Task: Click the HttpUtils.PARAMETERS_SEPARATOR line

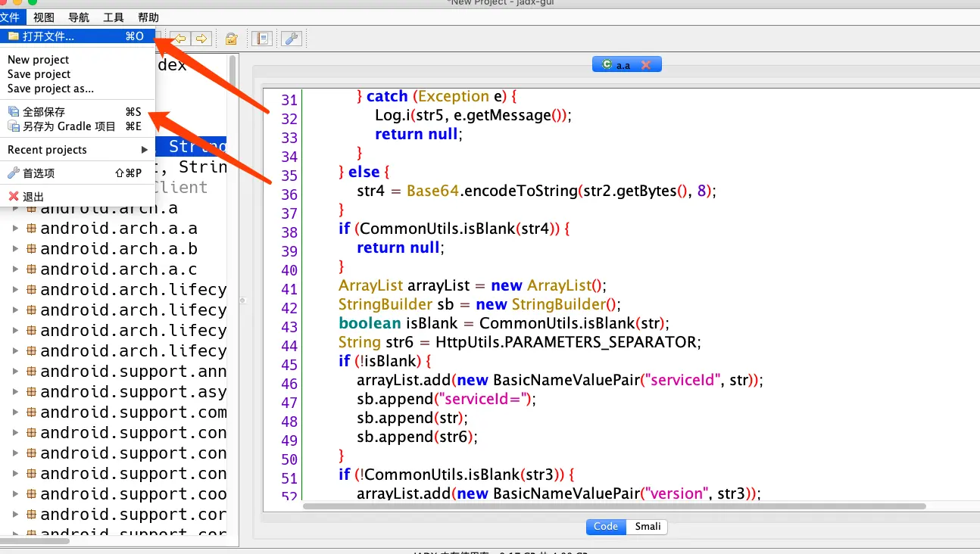Action: click(520, 342)
